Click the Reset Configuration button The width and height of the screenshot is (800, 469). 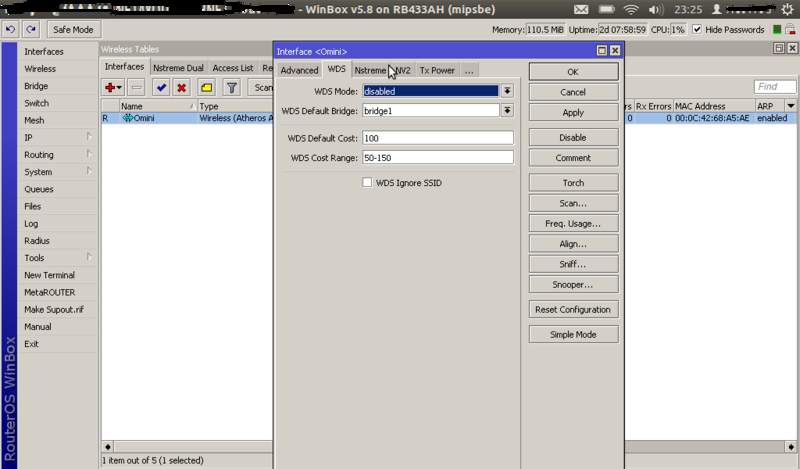[573, 309]
